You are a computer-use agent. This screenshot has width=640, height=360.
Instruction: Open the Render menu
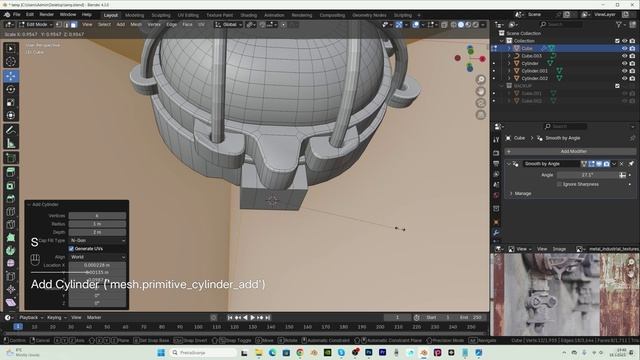point(46,15)
